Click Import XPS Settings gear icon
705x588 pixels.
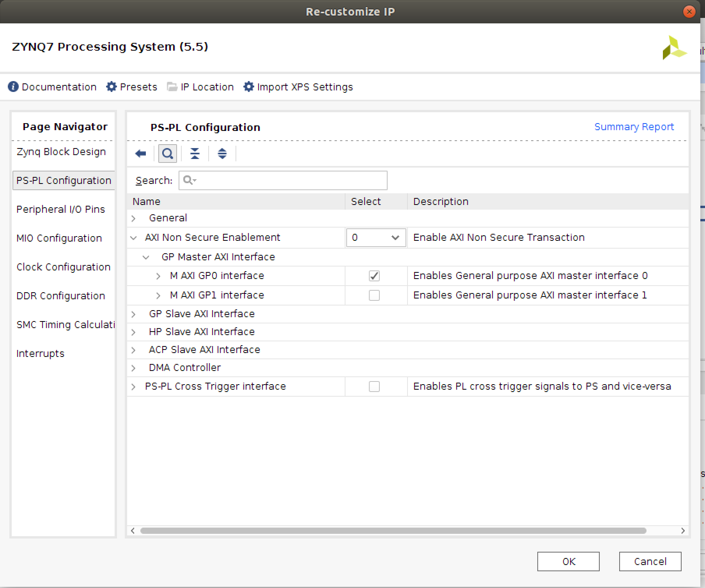[x=248, y=87]
